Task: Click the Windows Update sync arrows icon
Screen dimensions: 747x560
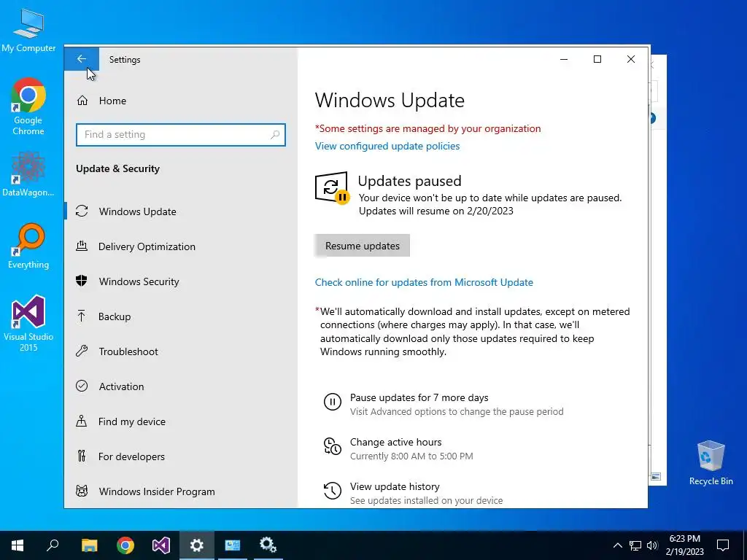Action: (x=82, y=211)
